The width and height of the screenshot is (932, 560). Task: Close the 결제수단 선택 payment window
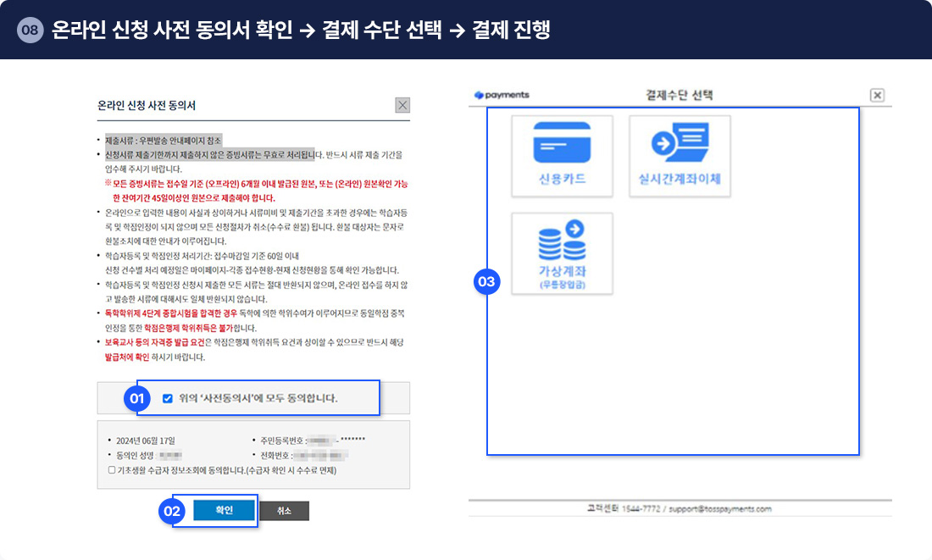coord(877,95)
